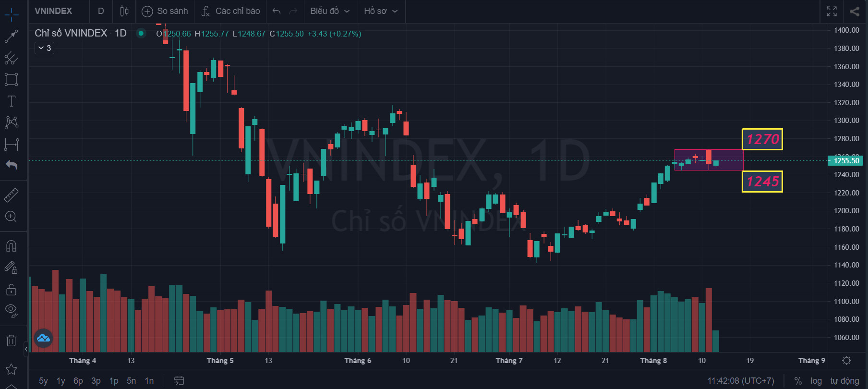
Task: Open Các chỉ báo indicators
Action: [231, 11]
